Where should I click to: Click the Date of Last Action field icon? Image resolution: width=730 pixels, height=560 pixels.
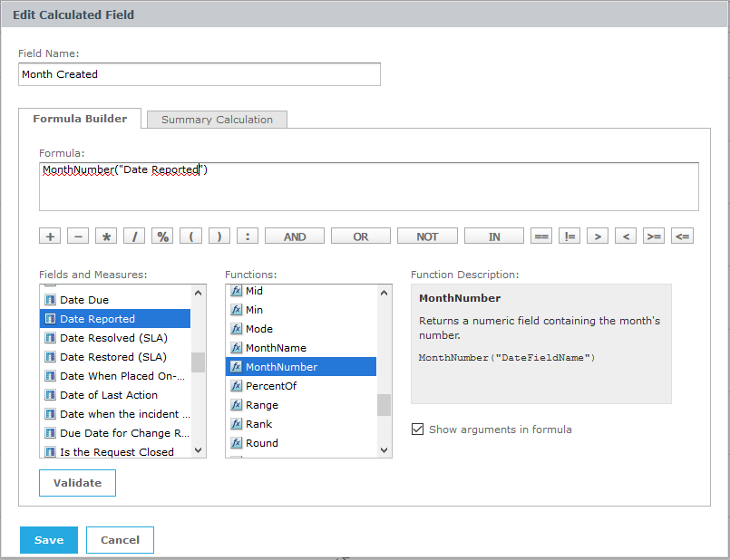click(x=50, y=395)
